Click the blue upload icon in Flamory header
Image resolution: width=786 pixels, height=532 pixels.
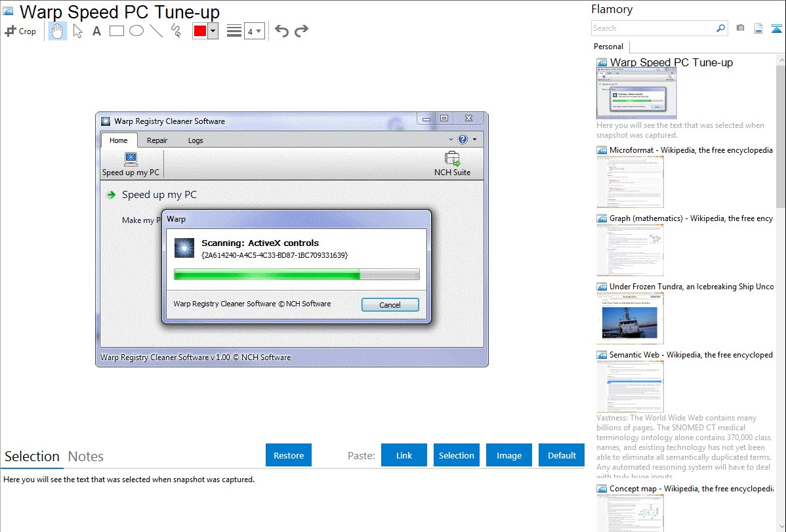point(776,28)
